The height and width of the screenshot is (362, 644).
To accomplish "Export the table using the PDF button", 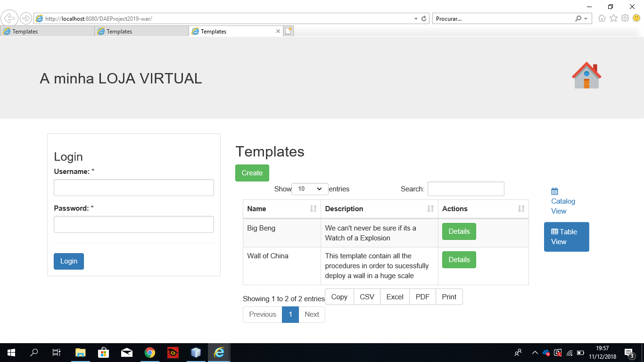I will 422,296.
